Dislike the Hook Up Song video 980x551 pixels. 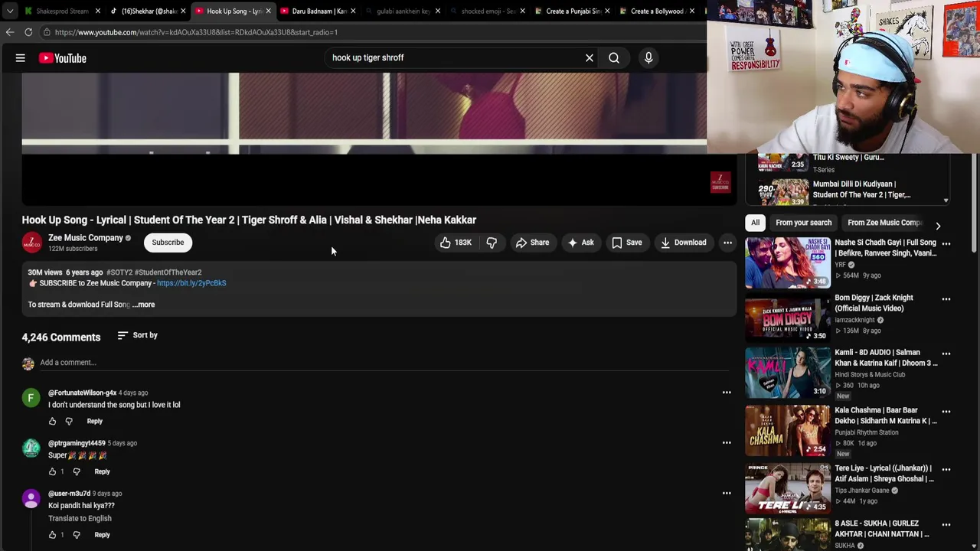coord(492,243)
